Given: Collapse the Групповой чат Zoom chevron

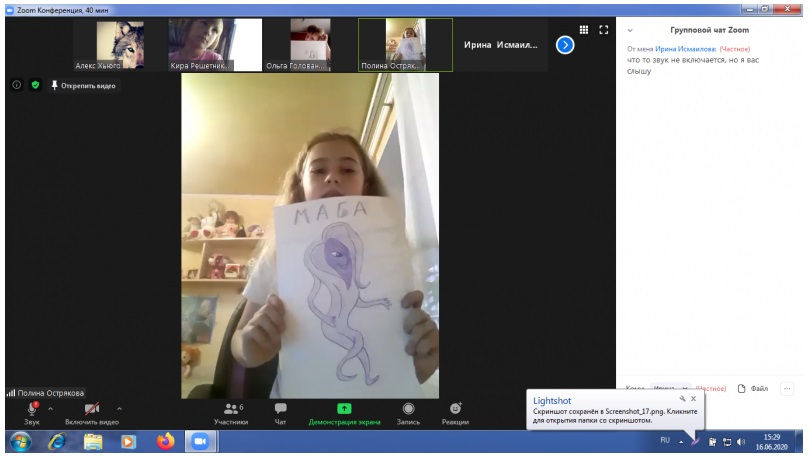Looking at the screenshot, I should click(630, 30).
